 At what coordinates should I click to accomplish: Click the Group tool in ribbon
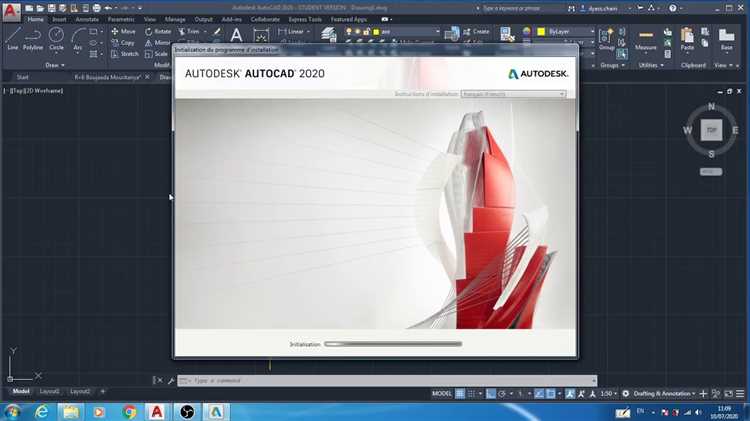(x=607, y=38)
